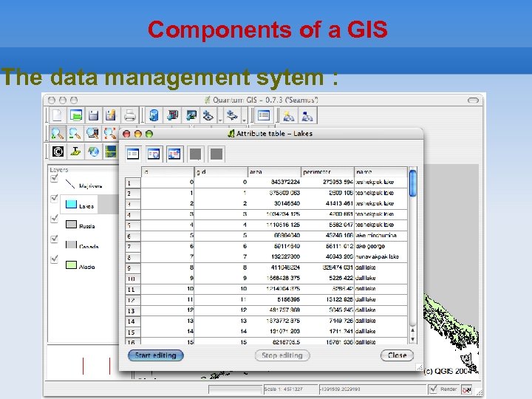Toggle visibility of Majrivers layer
The image size is (532, 399).
(54, 179)
